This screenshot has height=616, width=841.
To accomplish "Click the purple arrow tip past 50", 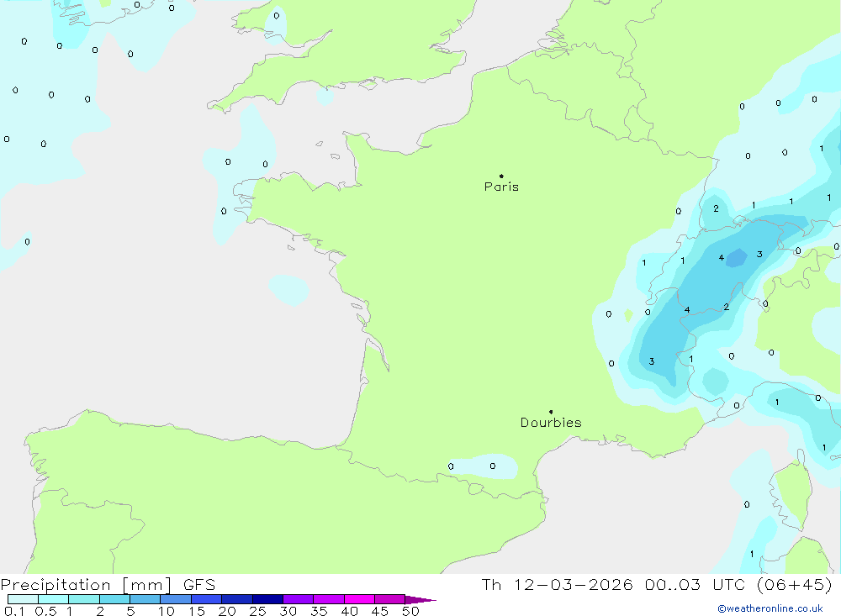I will coord(420,599).
